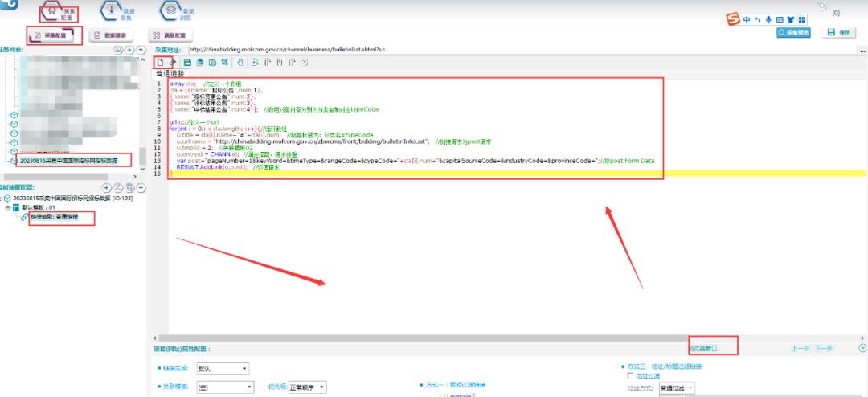Viewport: 868px width, 397px height.
Task: Remove task with minus icon in 任务列表
Action: [141, 50]
